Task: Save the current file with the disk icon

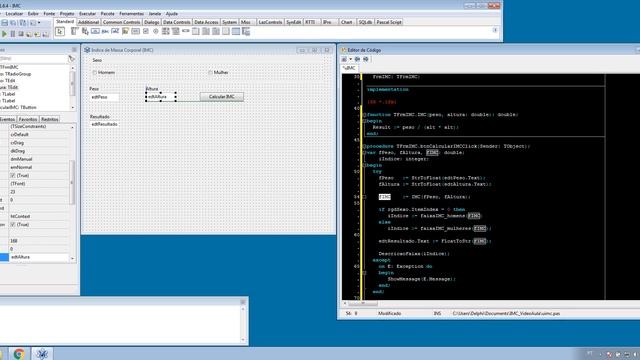Action: (4, 23)
